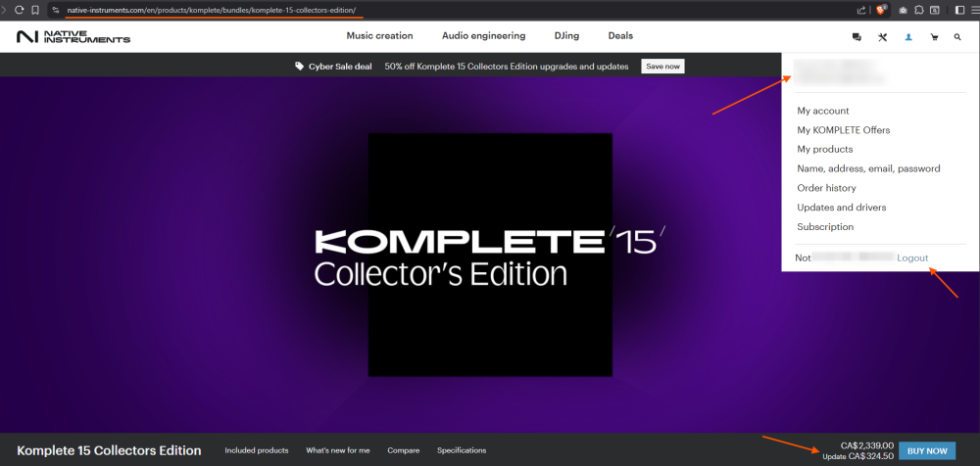Click the Komplete 15 Collectors Edition title
980x466 pixels.
tap(109, 450)
